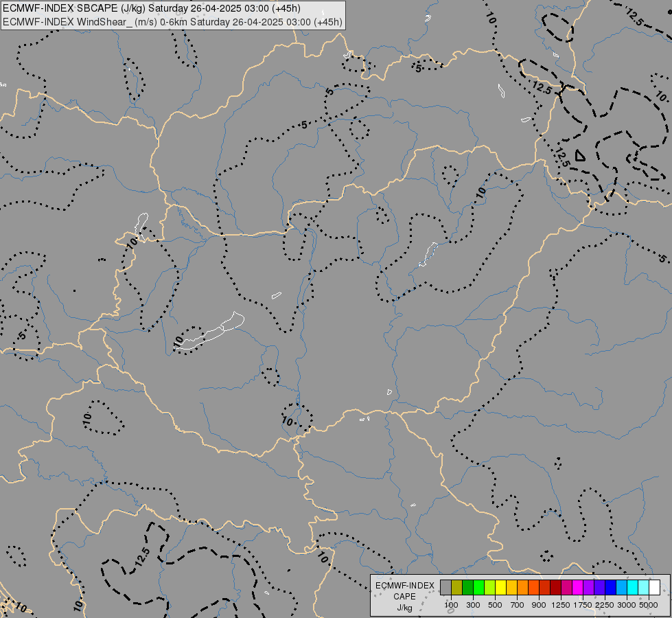Click the pure blue legend swatch
This screenshot has height=618, width=672.
click(x=611, y=587)
